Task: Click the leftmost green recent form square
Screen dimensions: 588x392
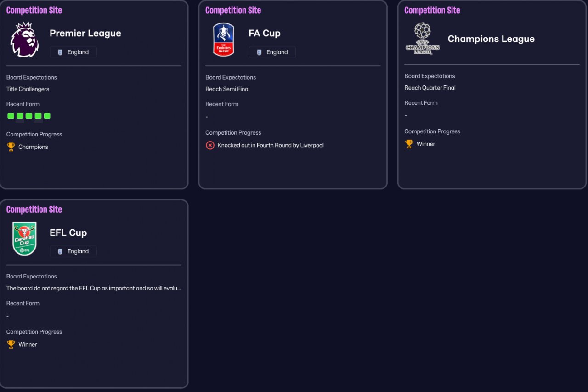Action: pyautogui.click(x=11, y=116)
